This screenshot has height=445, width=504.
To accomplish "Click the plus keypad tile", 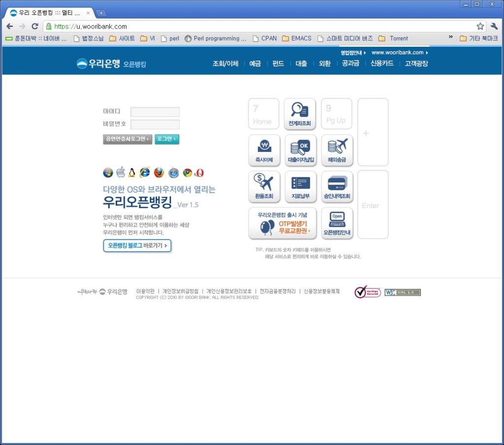I will 373,132.
